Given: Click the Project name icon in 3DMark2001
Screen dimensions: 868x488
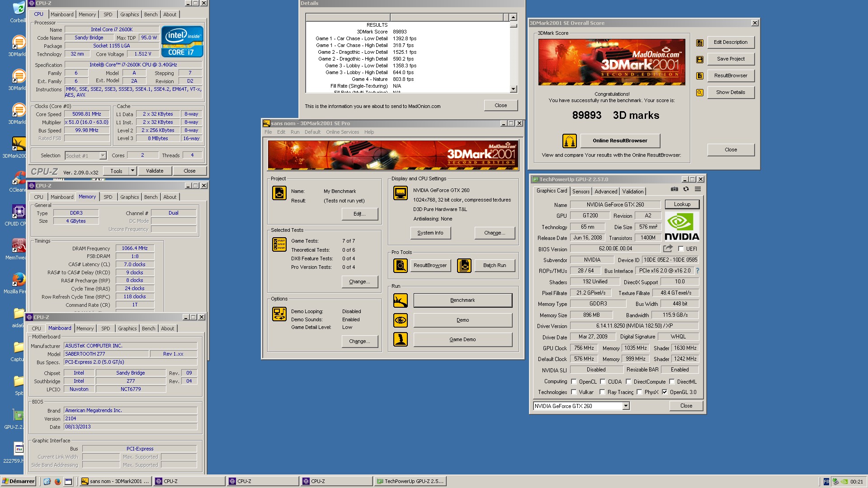Looking at the screenshot, I should point(279,193).
